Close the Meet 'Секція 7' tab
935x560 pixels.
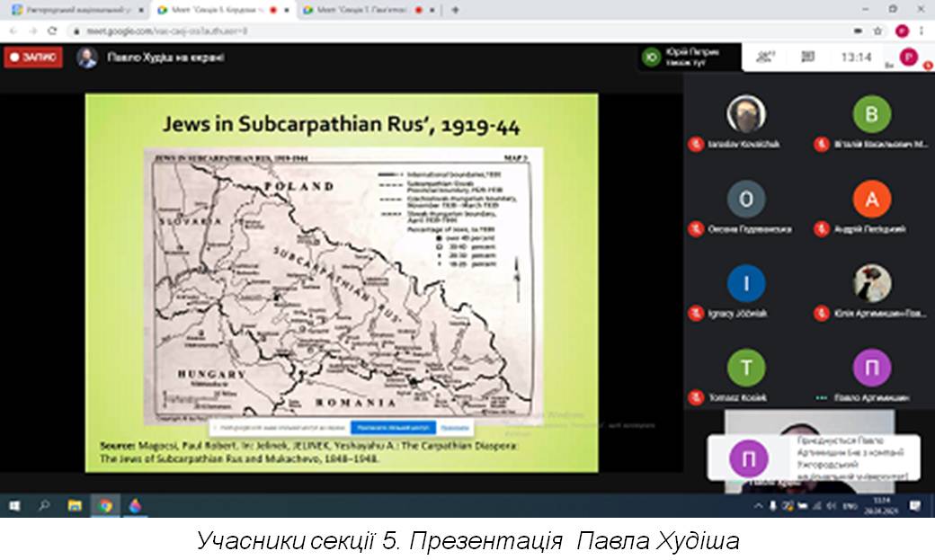[x=432, y=10]
